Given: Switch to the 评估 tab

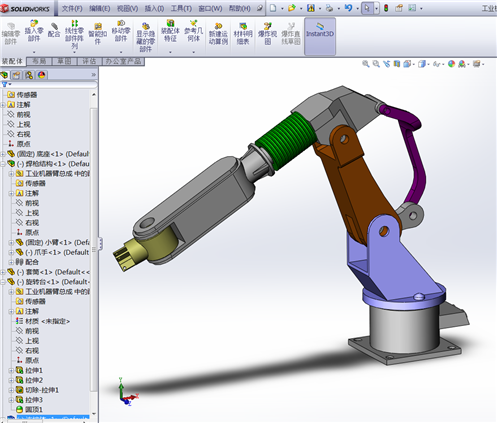Looking at the screenshot, I should (x=89, y=61).
